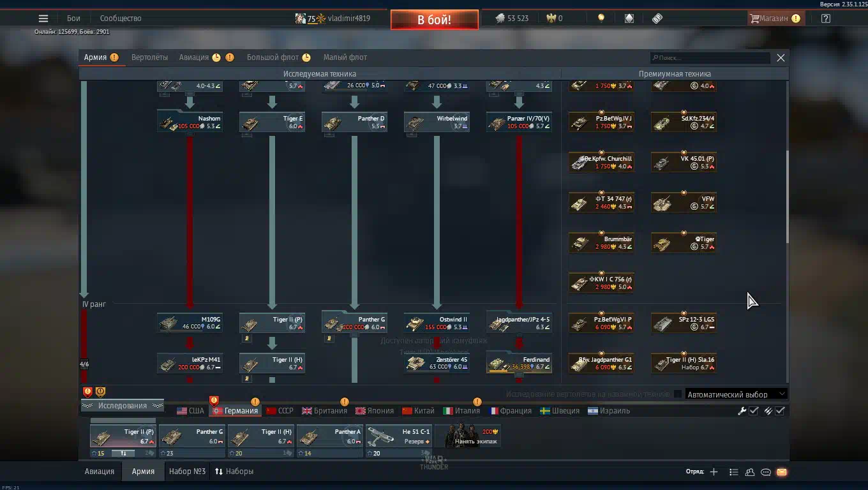
Task: Select Ostwind II in the research tree
Action: 437,323
